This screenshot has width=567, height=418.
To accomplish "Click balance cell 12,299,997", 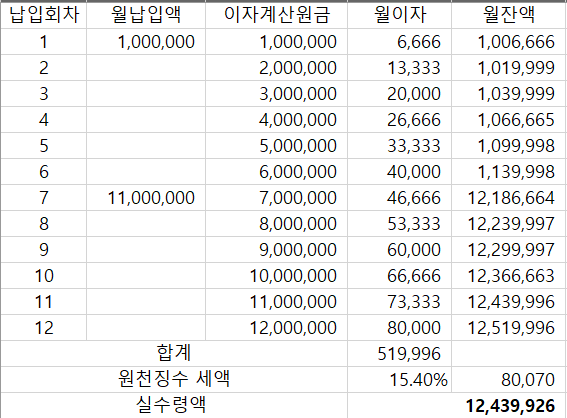I will pos(509,250).
